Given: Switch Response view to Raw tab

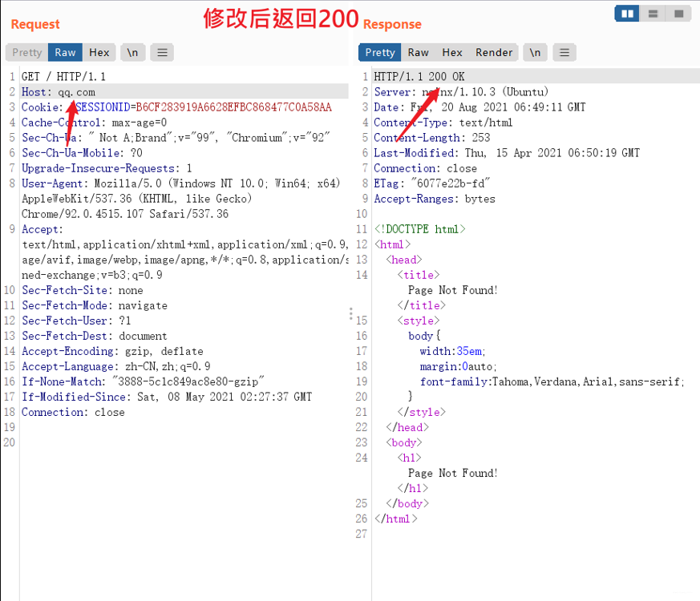Looking at the screenshot, I should click(419, 53).
